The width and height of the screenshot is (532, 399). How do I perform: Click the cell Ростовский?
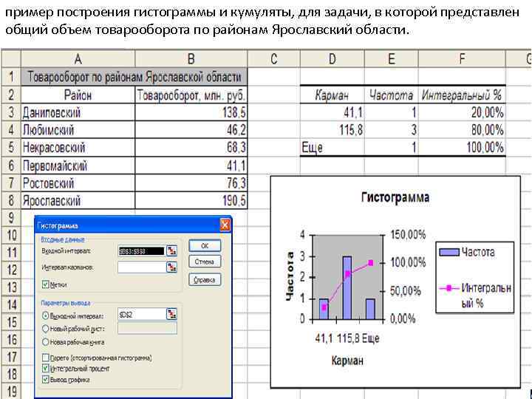point(78,183)
